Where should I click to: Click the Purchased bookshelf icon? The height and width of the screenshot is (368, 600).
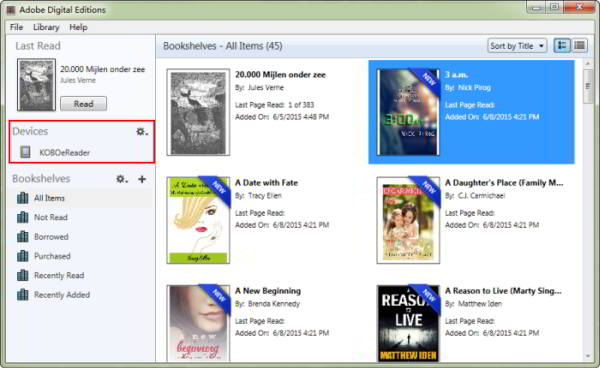tap(23, 256)
